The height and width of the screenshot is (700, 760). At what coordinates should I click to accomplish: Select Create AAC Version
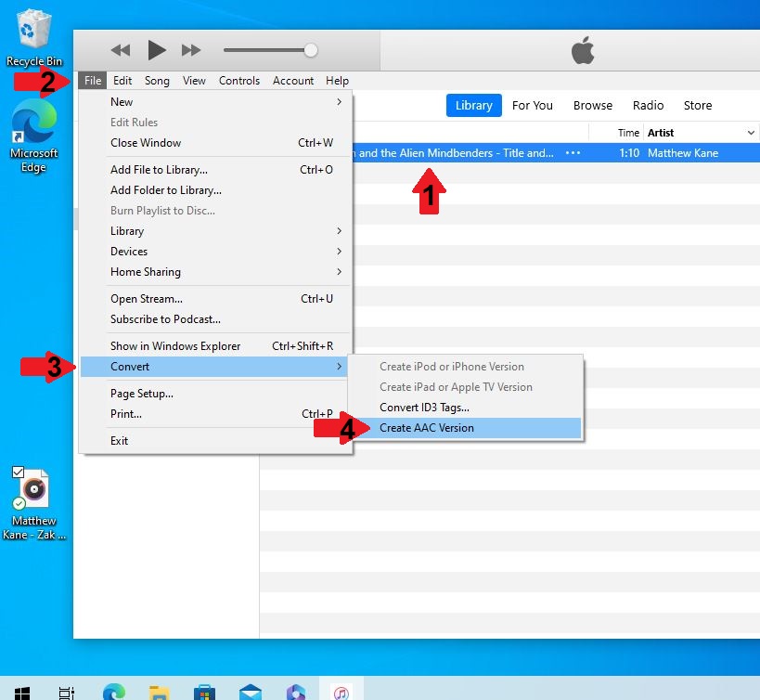465,428
